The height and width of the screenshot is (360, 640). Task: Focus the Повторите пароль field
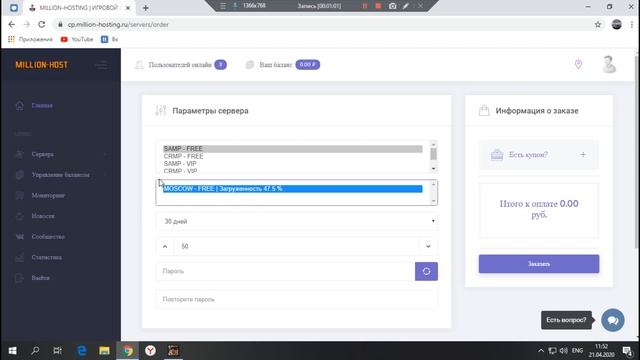point(297,300)
